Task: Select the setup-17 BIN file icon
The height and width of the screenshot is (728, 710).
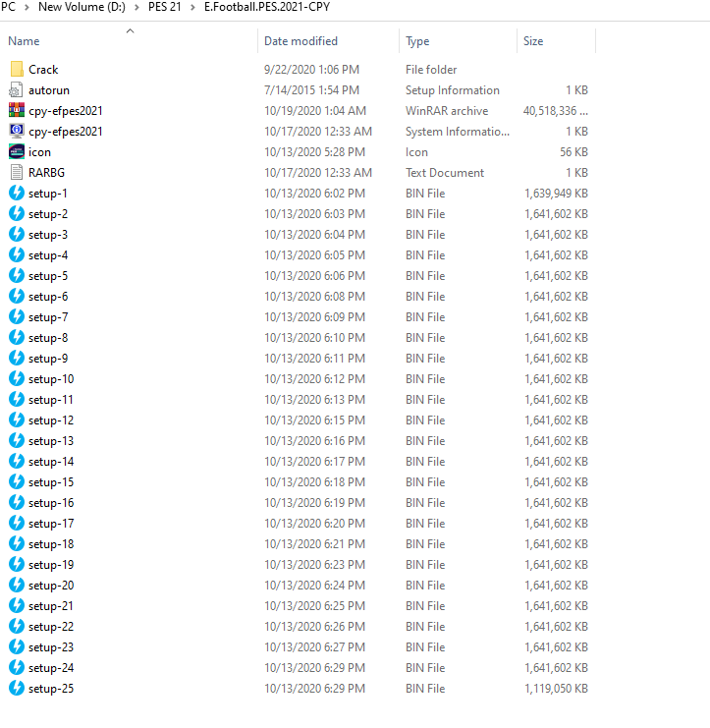Action: (x=17, y=524)
